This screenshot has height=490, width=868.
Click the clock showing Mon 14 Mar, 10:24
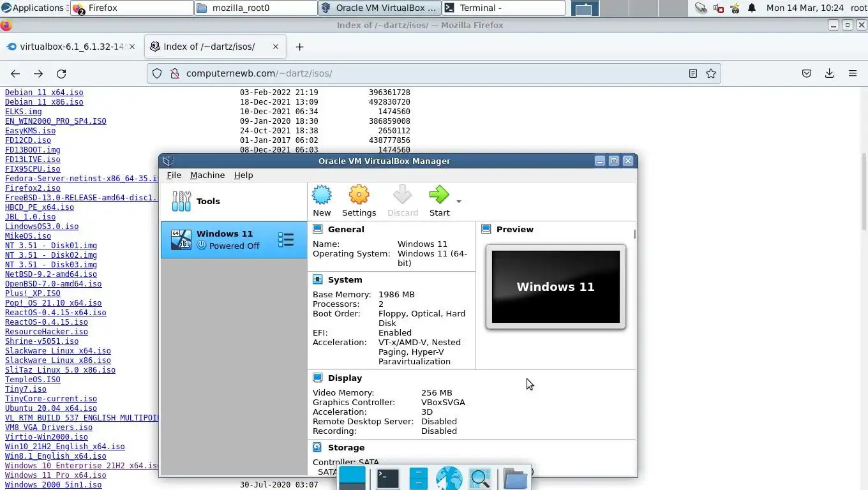(805, 8)
